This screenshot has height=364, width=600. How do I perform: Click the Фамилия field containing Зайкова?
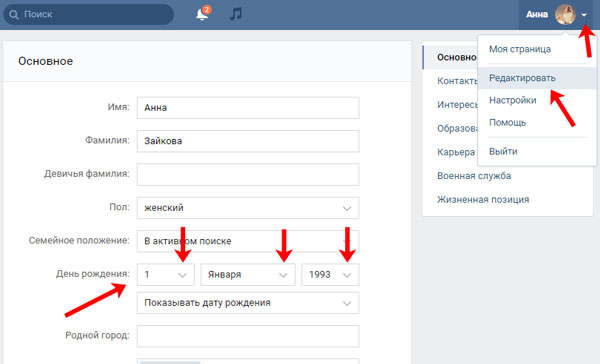point(248,141)
